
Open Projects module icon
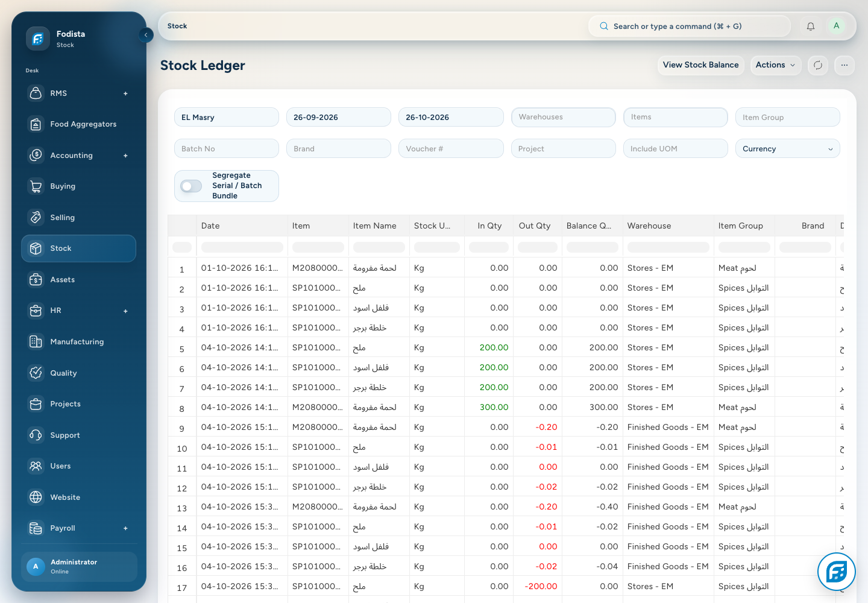(36, 404)
